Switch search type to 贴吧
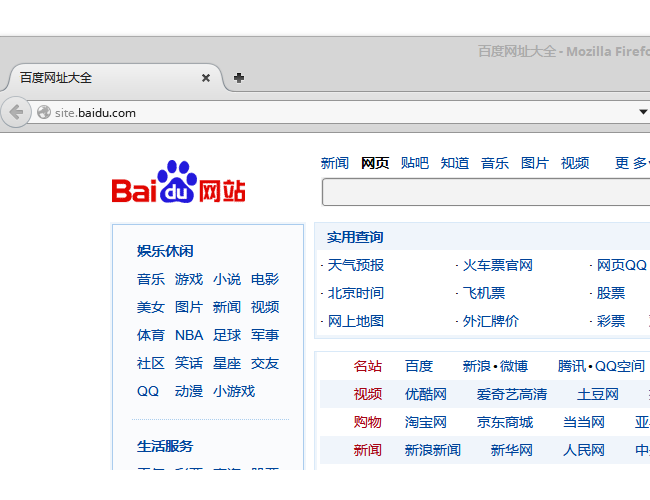The height and width of the screenshot is (500, 650). pos(415,163)
